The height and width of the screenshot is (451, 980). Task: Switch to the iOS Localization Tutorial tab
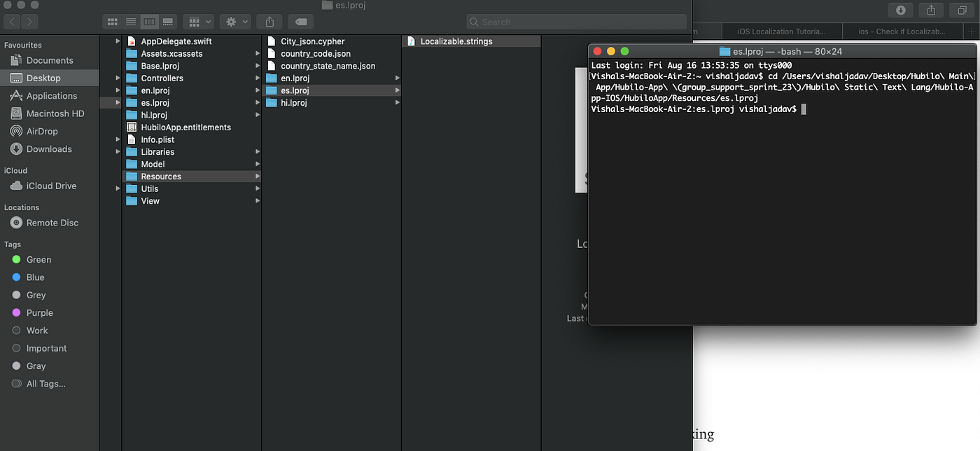[x=781, y=31]
